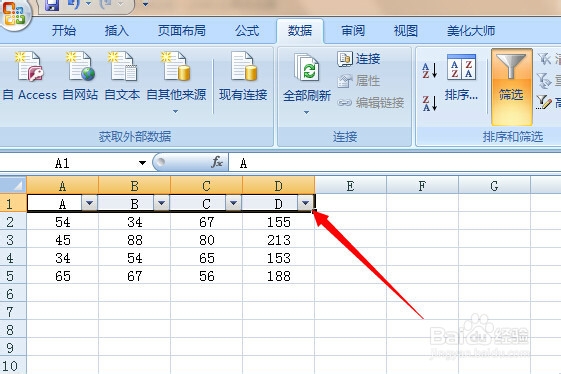Switch to the 审阅 (Review) tab
This screenshot has height=374, width=561.
(353, 31)
